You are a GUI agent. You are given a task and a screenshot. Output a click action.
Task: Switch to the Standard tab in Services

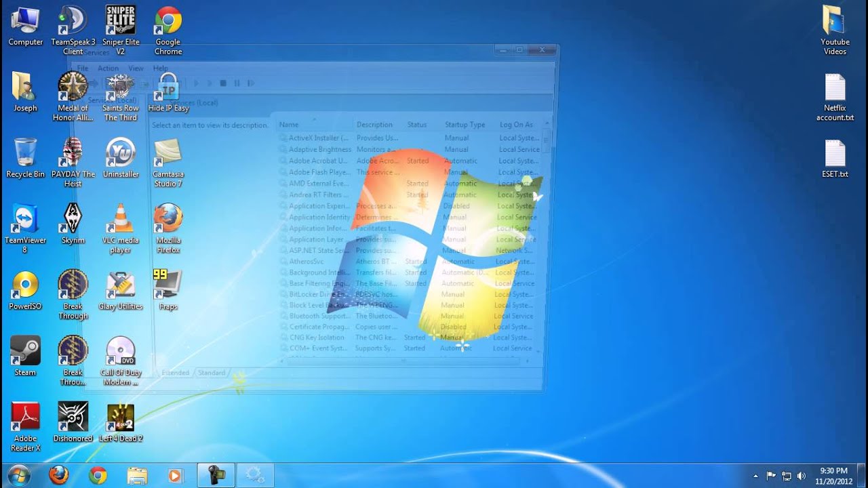coord(212,373)
